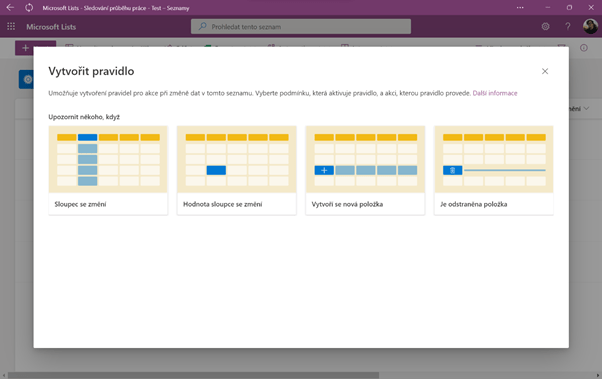This screenshot has height=379, width=602.
Task: Click the blue list icon tile
Action: tap(26, 79)
